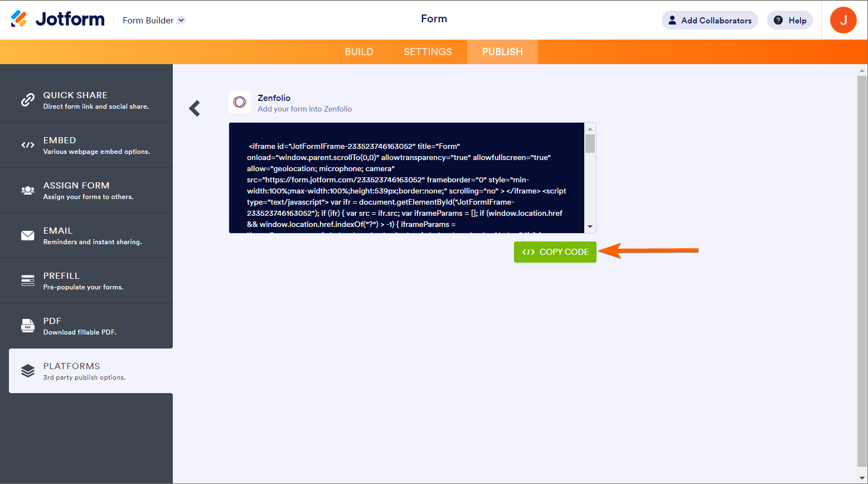Select the Embed code icon
The width and height of the screenshot is (868, 484).
coord(28,145)
